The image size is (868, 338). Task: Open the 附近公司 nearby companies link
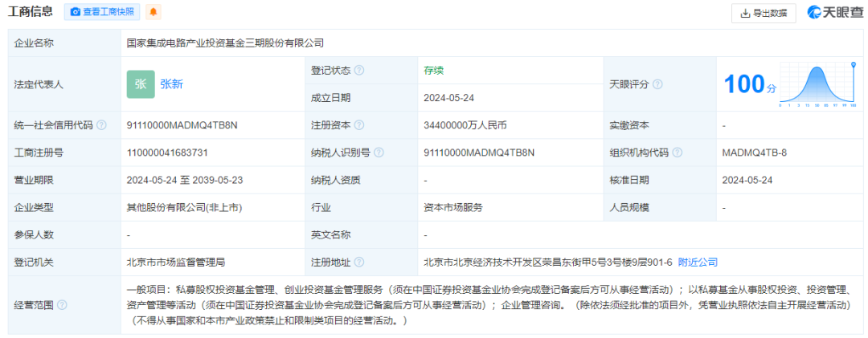click(x=698, y=262)
